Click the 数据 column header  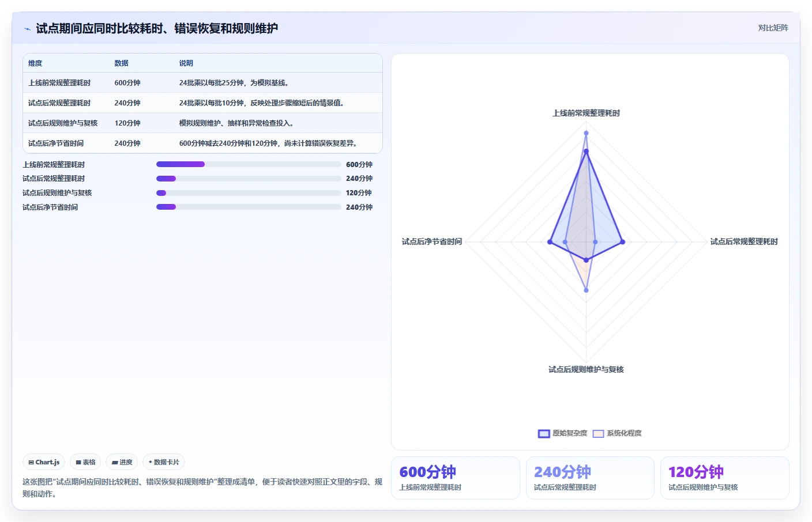[x=121, y=63]
